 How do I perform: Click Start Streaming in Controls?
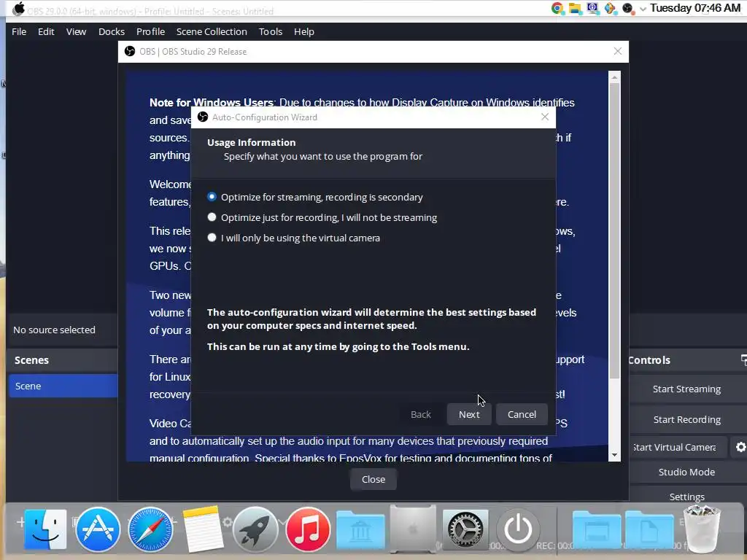686,389
